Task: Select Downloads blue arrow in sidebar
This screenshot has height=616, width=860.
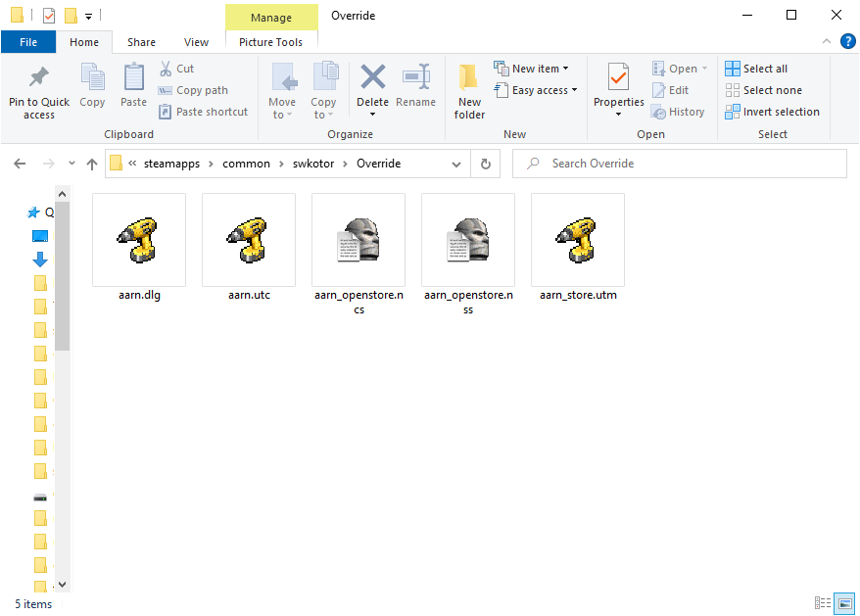Action: point(40,260)
